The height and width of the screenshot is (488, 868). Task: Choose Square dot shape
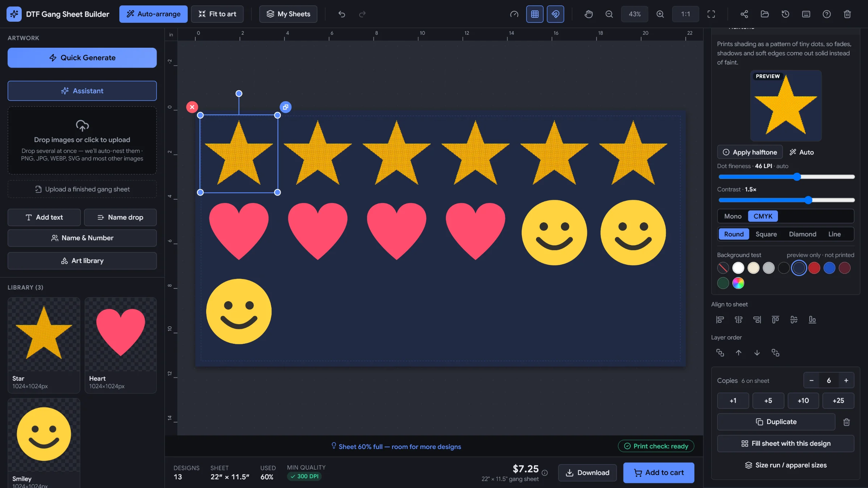pos(766,234)
